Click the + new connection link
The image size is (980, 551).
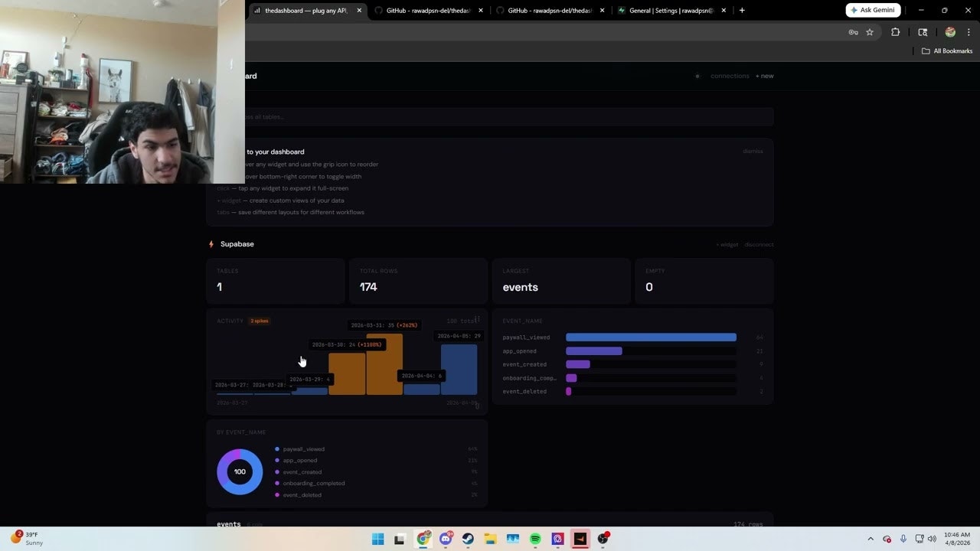pyautogui.click(x=764, y=76)
